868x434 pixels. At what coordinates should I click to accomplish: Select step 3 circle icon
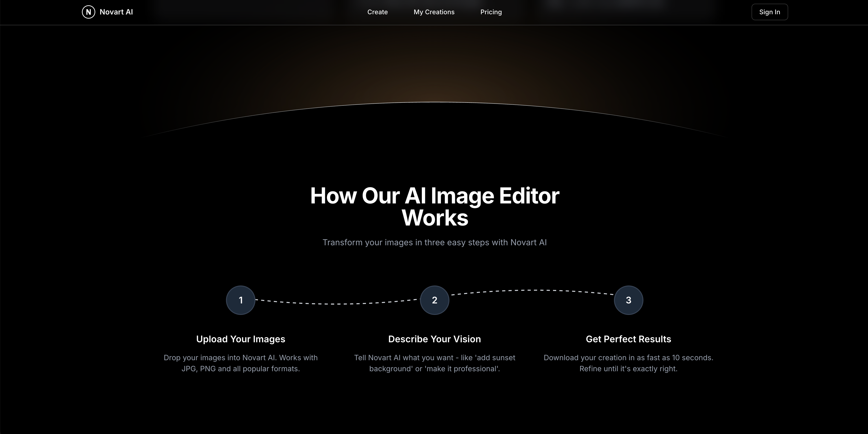(628, 300)
